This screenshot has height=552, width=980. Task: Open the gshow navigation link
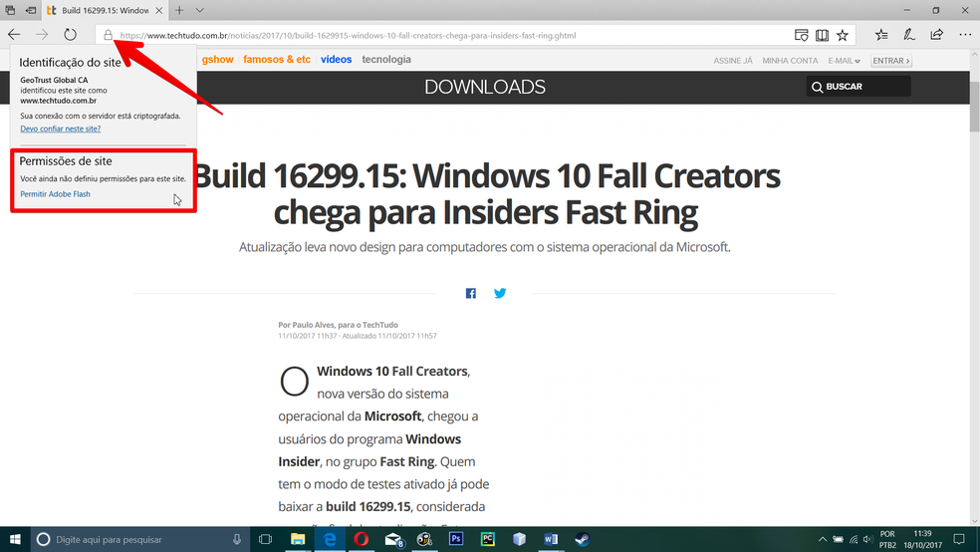click(217, 60)
